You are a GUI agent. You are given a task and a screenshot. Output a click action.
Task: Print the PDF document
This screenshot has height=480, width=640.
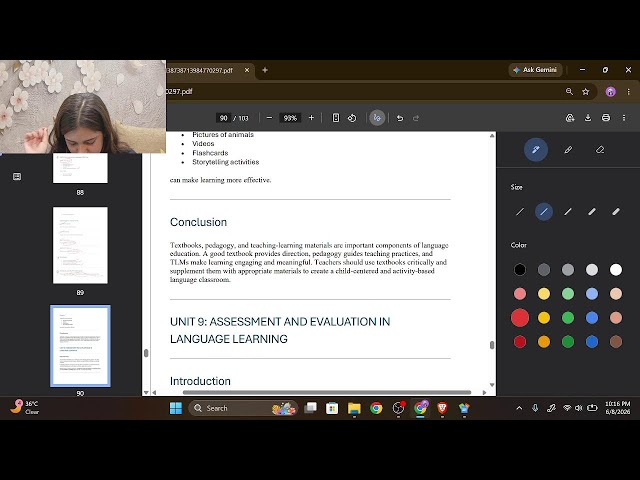606,118
